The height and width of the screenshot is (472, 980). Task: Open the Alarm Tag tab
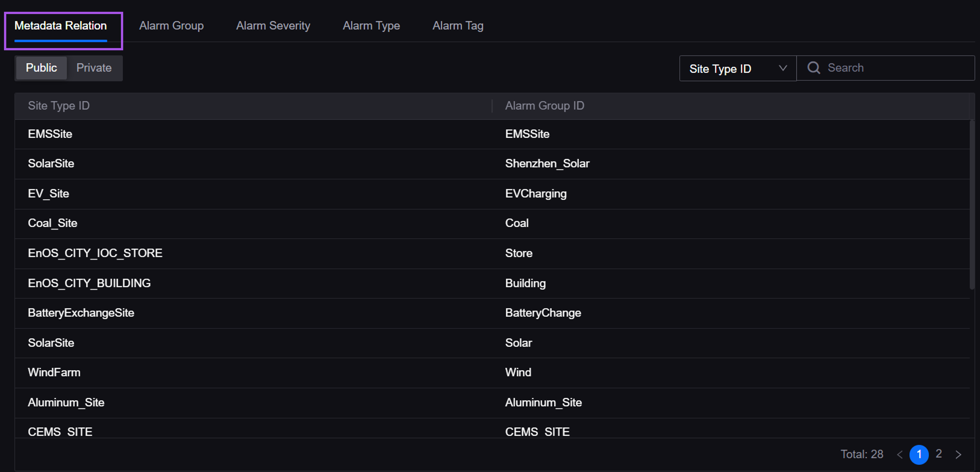click(x=458, y=26)
